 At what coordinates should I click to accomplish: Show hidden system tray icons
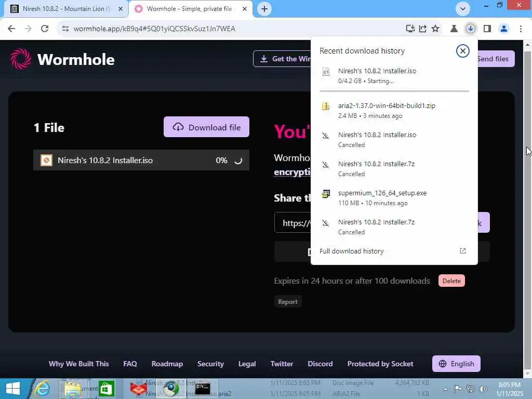[x=445, y=389]
